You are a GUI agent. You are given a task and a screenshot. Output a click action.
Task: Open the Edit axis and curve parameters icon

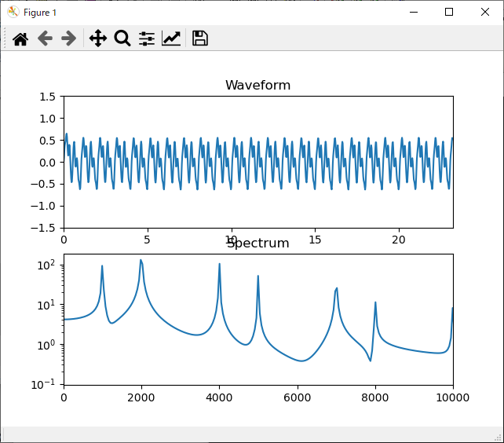pos(171,38)
